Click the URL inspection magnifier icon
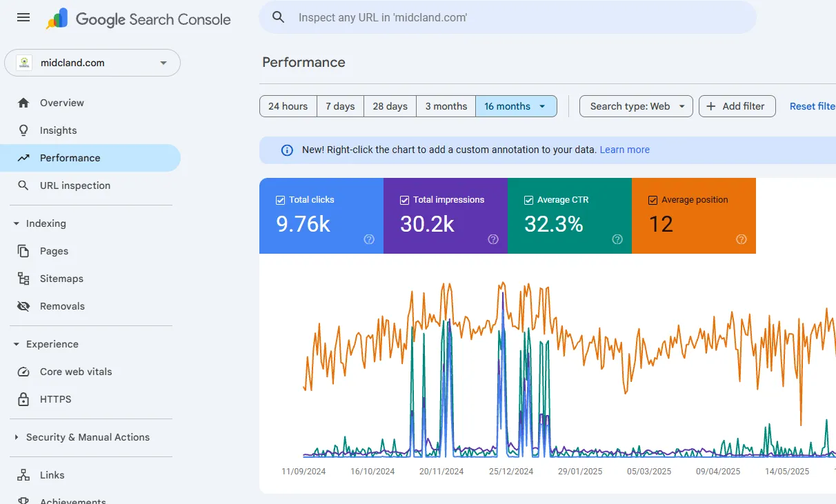This screenshot has height=504, width=836. (x=23, y=185)
